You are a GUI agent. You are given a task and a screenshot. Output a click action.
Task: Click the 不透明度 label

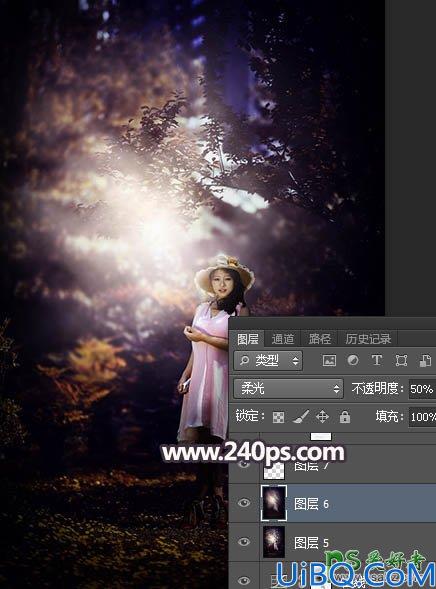[378, 388]
